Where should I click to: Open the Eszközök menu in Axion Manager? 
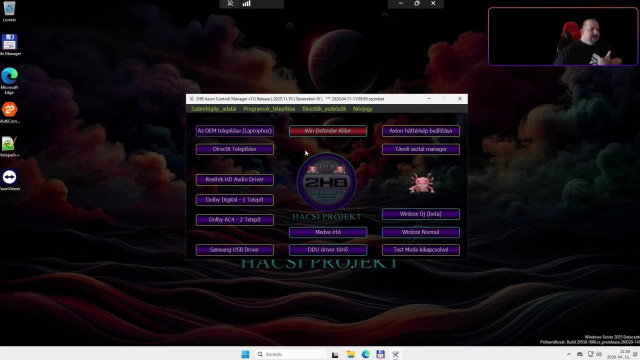(x=324, y=109)
